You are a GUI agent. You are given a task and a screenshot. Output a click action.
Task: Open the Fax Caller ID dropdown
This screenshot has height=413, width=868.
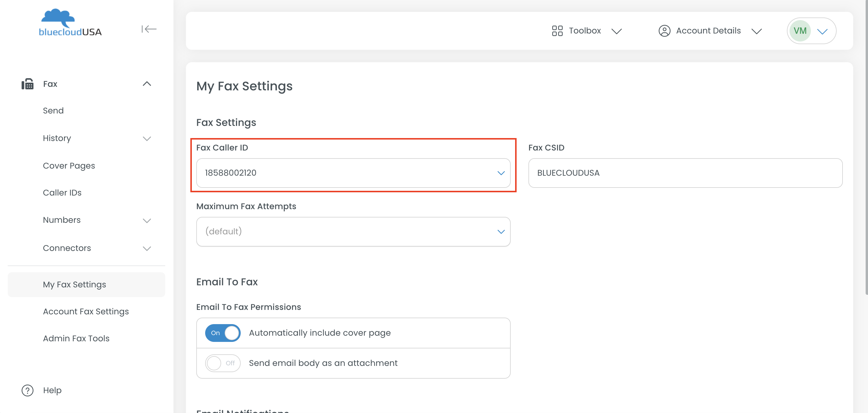click(x=353, y=173)
